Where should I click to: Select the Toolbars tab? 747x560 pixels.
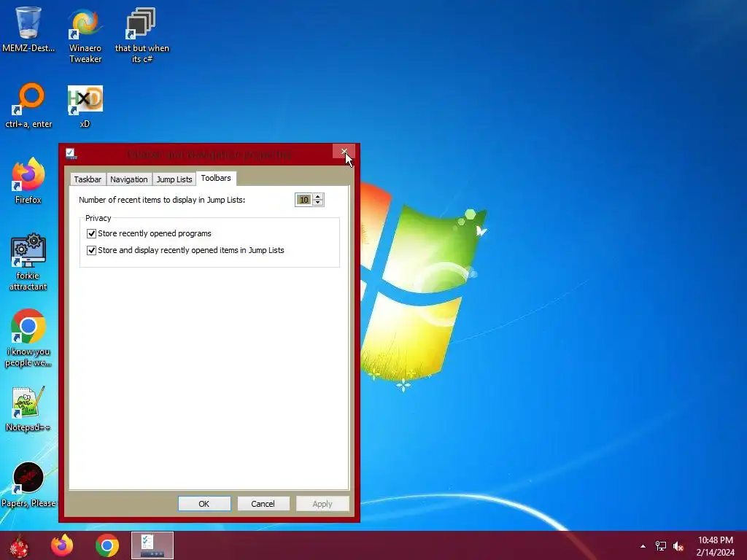pos(216,178)
